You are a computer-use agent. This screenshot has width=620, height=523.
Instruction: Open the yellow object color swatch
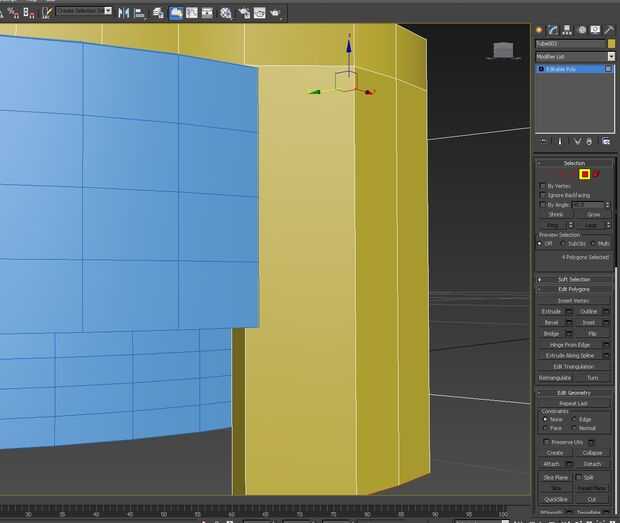[611, 43]
